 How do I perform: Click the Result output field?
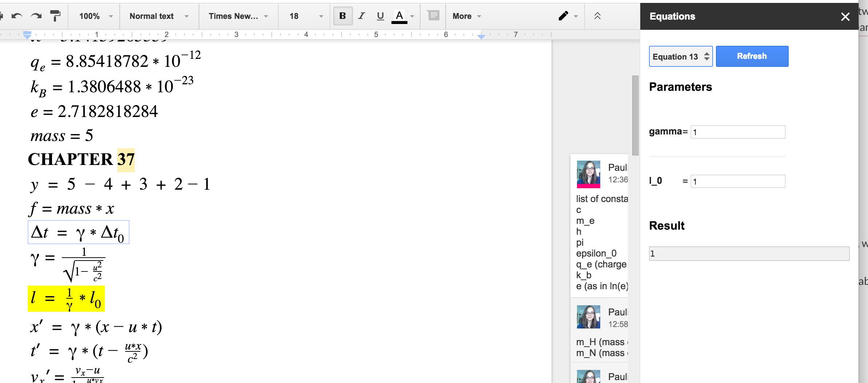[749, 254]
